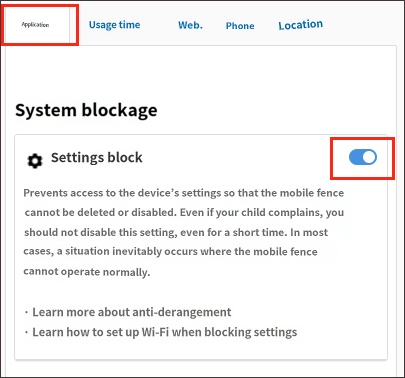Screen dimensions: 405x378
Task: Open Learn more about anti-derangement link
Action: pyautogui.click(x=132, y=312)
